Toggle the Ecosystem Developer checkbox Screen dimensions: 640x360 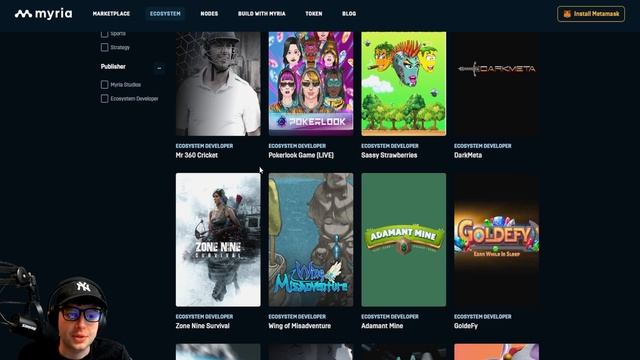[104, 98]
